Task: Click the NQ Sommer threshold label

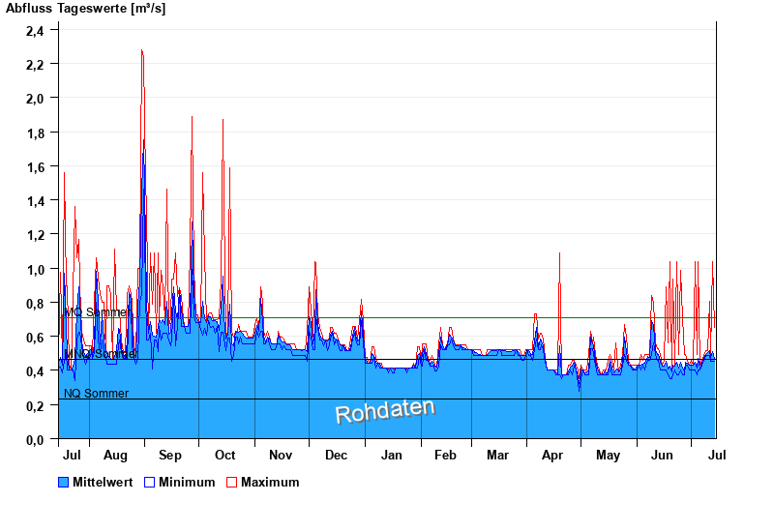Action: [96, 394]
